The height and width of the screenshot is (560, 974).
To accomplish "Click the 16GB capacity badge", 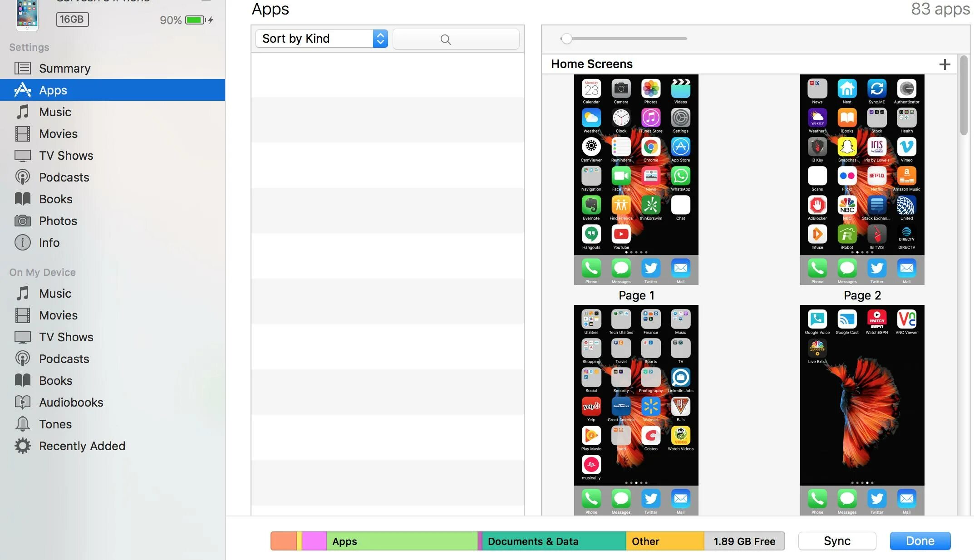I will click(72, 19).
